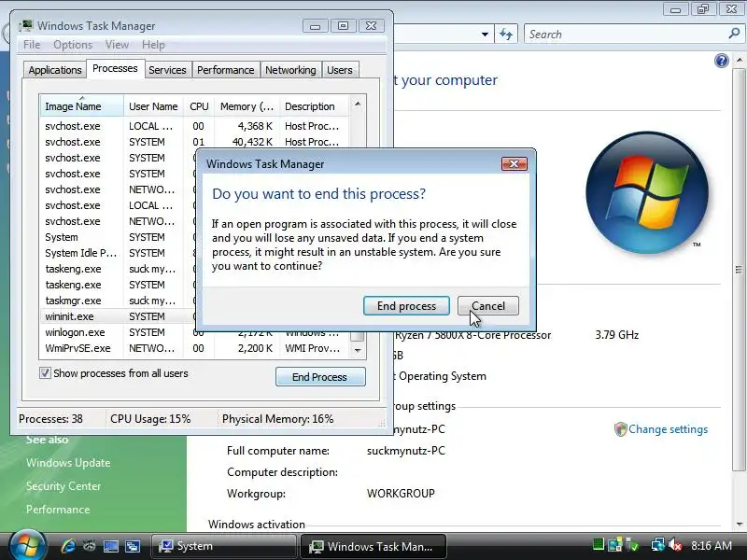The image size is (747, 560).
Task: Select the winlogon.exe process row
Action: click(118, 332)
